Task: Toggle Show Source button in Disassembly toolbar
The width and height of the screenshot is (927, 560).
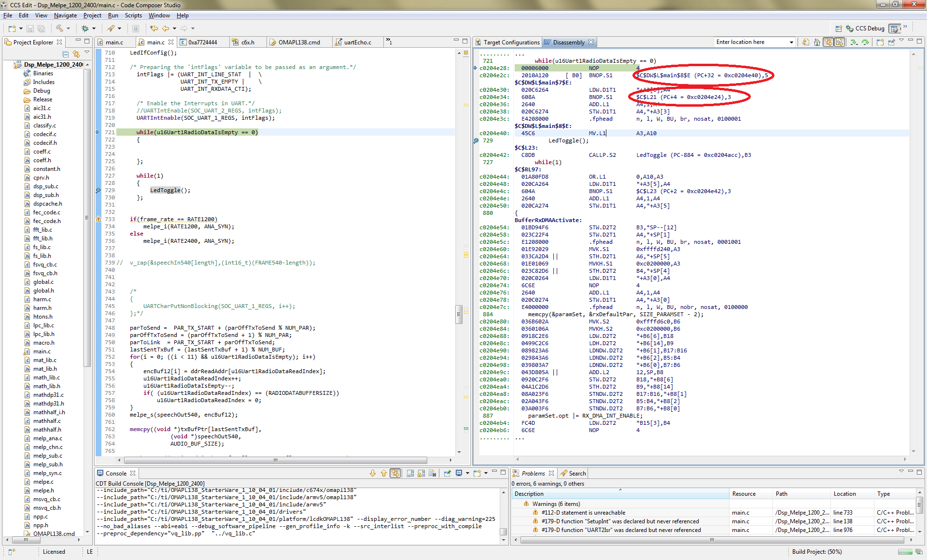Action: [x=840, y=42]
